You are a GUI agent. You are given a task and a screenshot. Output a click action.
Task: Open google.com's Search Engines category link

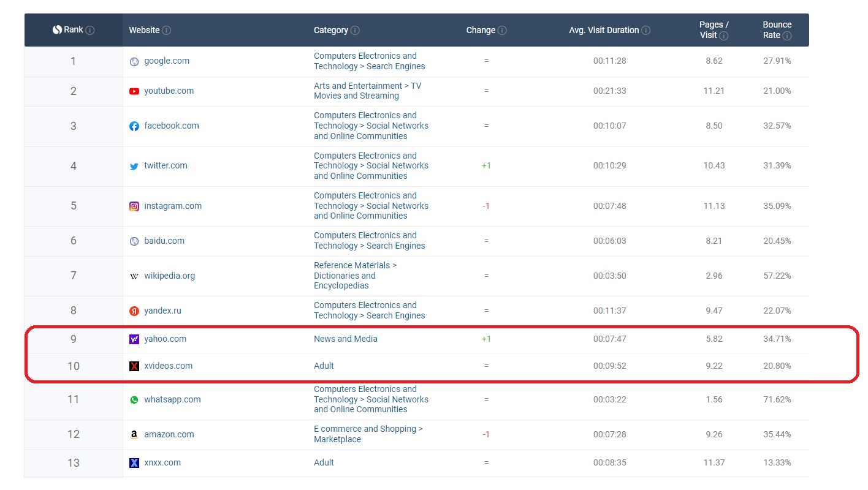pos(370,61)
